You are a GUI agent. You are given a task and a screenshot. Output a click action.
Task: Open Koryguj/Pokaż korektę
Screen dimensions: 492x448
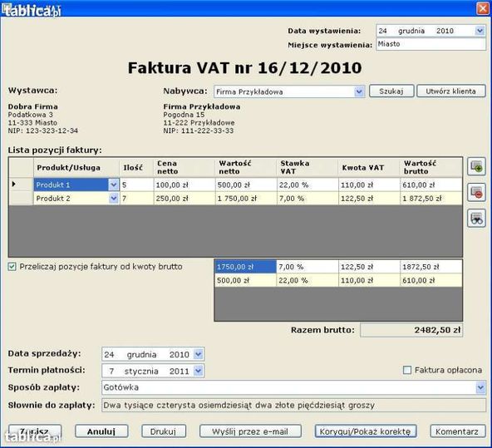point(365,431)
